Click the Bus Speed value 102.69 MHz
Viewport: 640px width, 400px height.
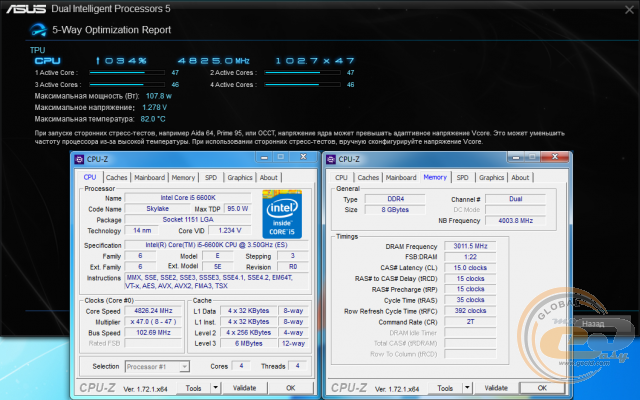(153, 333)
